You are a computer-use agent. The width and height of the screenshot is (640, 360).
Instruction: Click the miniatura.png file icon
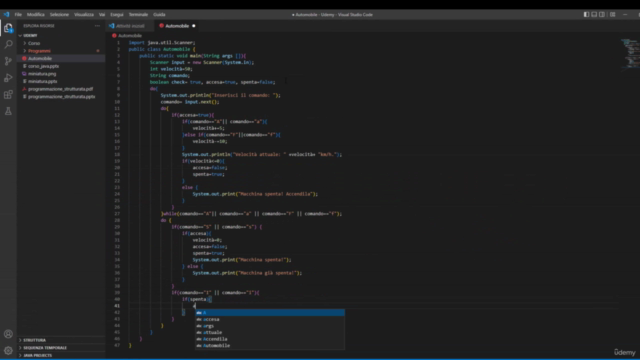[x=24, y=74]
